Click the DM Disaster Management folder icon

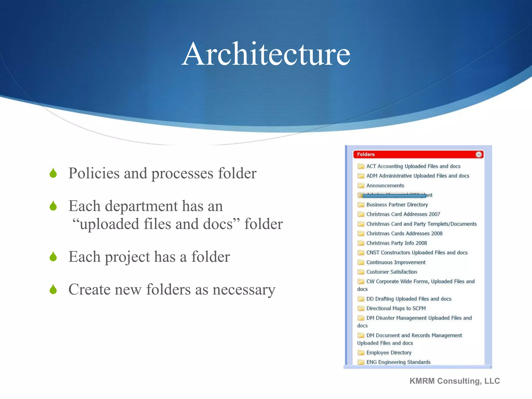[x=361, y=318]
